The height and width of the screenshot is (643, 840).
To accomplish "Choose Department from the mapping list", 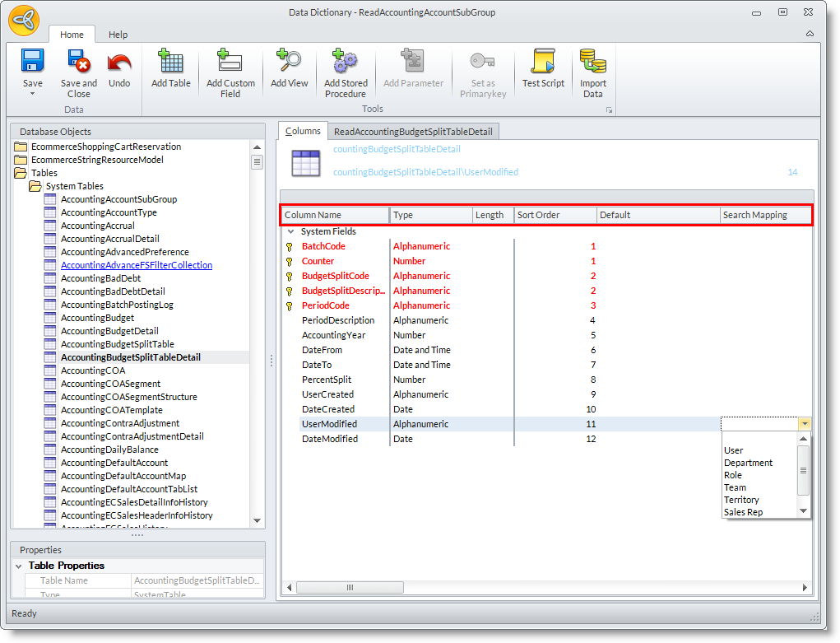I will click(x=748, y=463).
